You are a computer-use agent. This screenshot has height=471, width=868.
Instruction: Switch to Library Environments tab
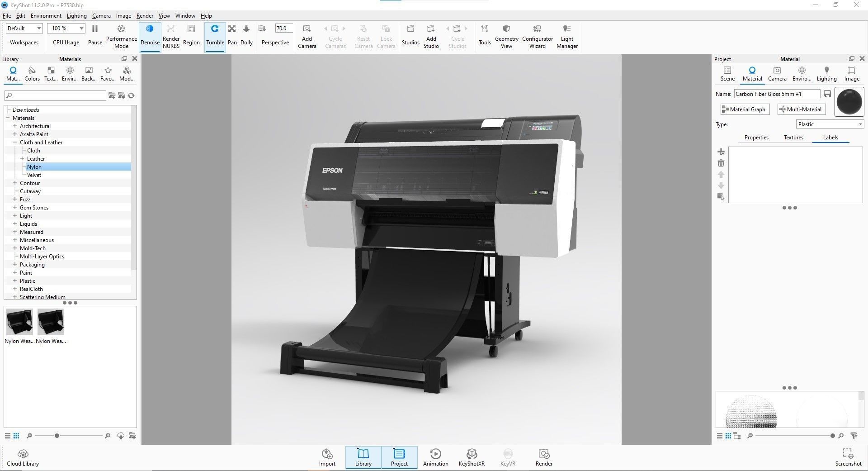click(x=70, y=74)
